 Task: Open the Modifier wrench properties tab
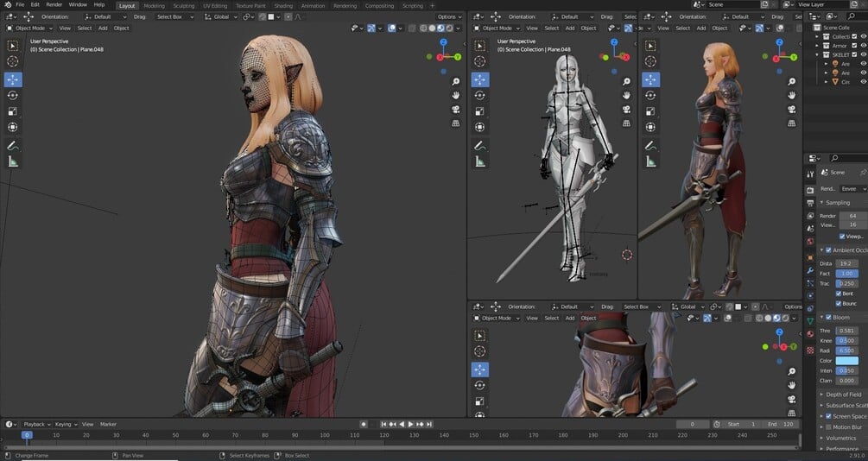click(810, 270)
